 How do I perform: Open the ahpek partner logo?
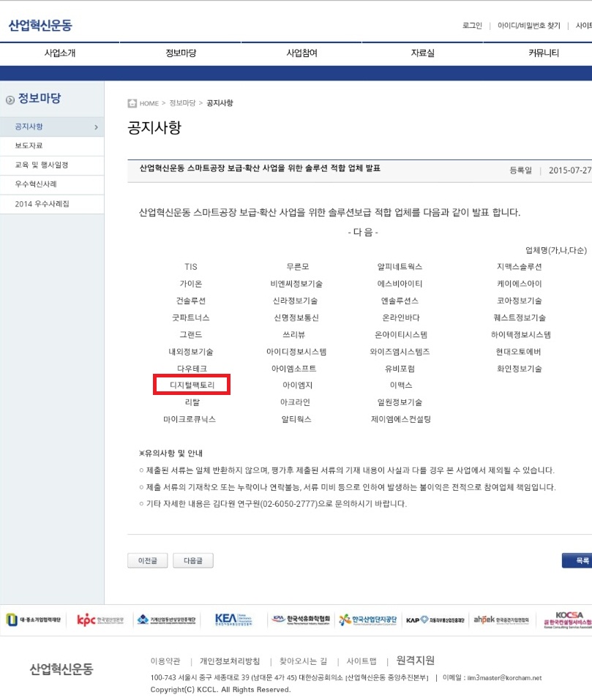pos(501,620)
